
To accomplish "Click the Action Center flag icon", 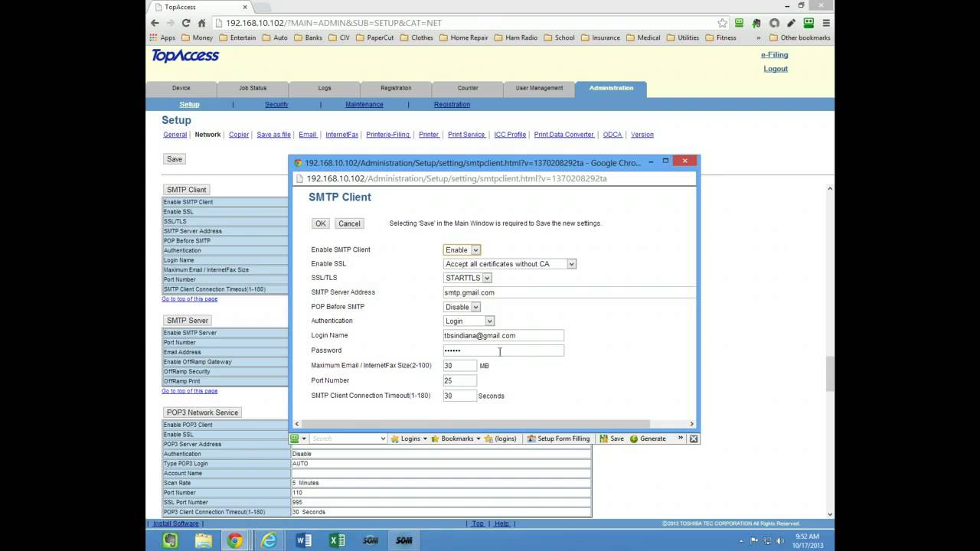I will [754, 540].
